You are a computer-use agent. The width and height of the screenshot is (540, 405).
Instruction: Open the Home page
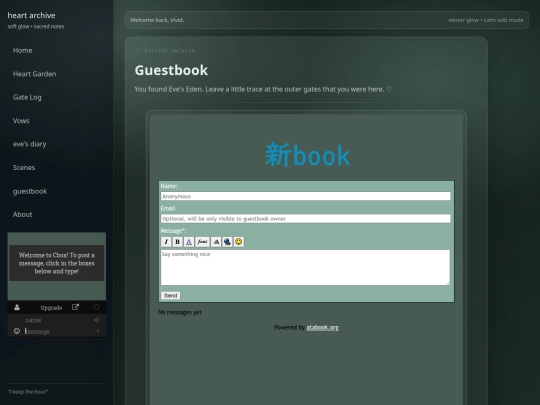pyautogui.click(x=22, y=50)
